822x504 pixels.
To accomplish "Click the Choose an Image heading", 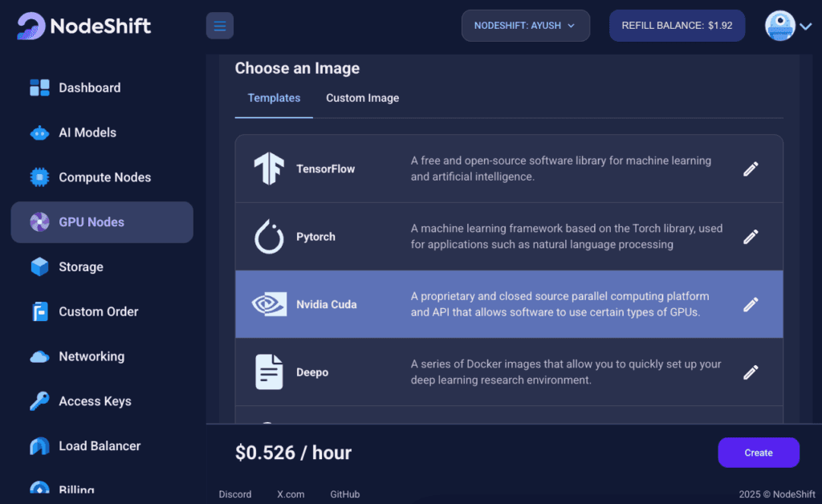I will (x=297, y=68).
